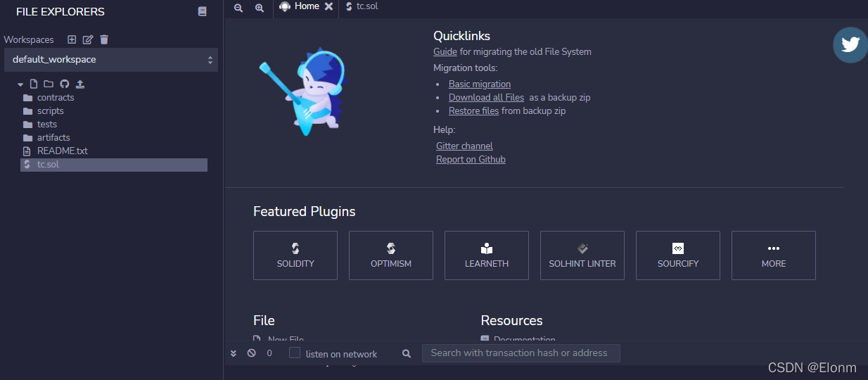Enable listen on network checkbox
Viewport: 868px width, 380px height.
tap(295, 353)
